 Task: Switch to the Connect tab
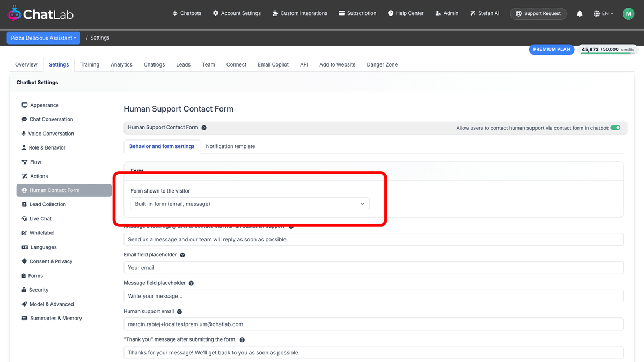[x=236, y=64]
